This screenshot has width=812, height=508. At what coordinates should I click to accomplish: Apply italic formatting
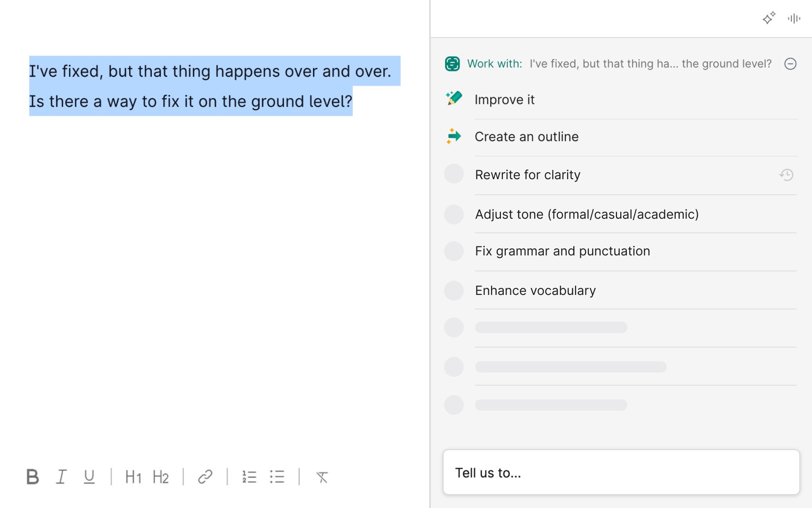coord(61,477)
